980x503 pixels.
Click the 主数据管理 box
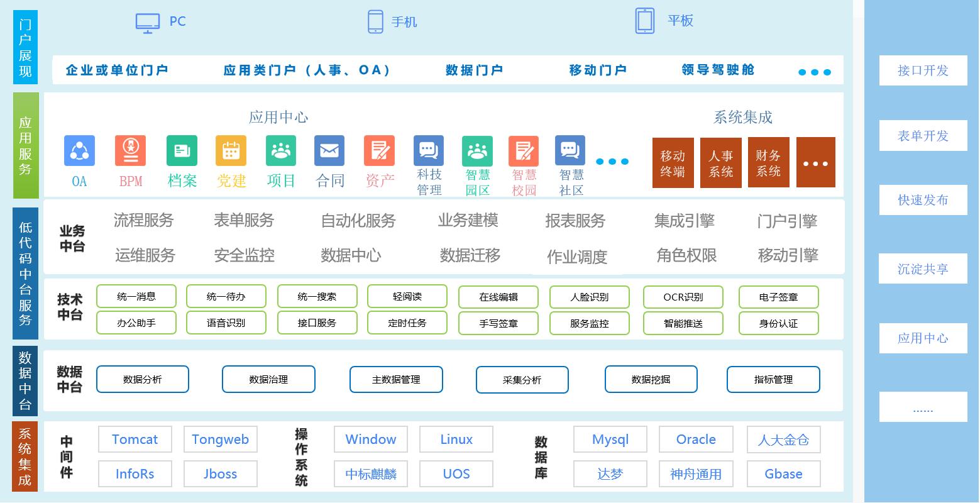[396, 379]
